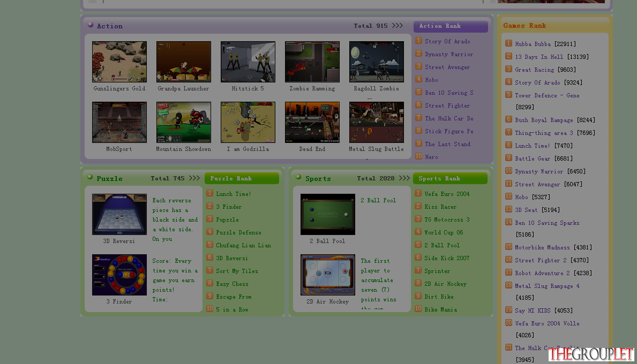Open Motorbike Madness in Games Rank
This screenshot has height=364, width=637.
coord(542,247)
